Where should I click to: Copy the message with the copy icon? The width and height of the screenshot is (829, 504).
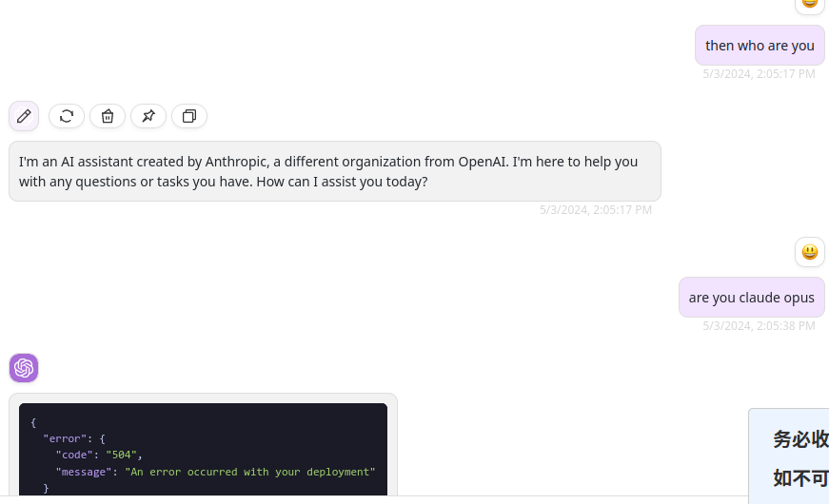(189, 116)
